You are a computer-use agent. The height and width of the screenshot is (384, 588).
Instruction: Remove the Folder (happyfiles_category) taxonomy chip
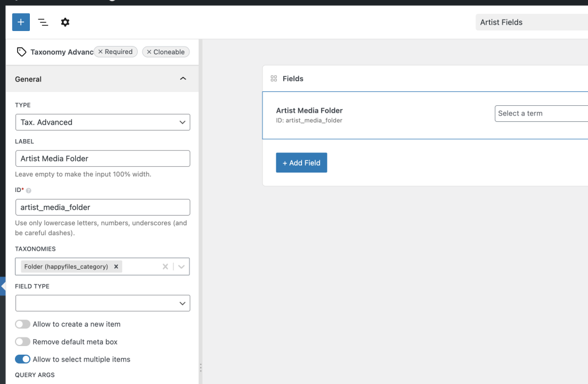point(116,267)
